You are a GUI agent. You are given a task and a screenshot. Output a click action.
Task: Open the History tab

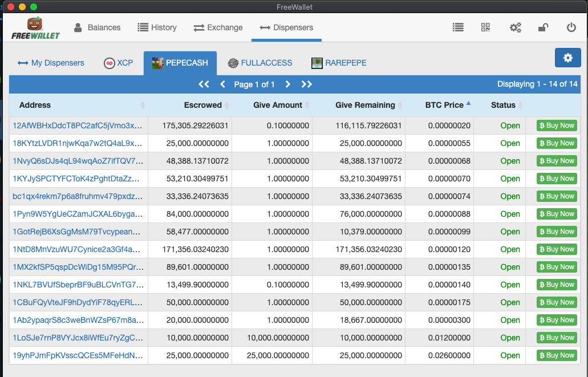click(x=157, y=27)
